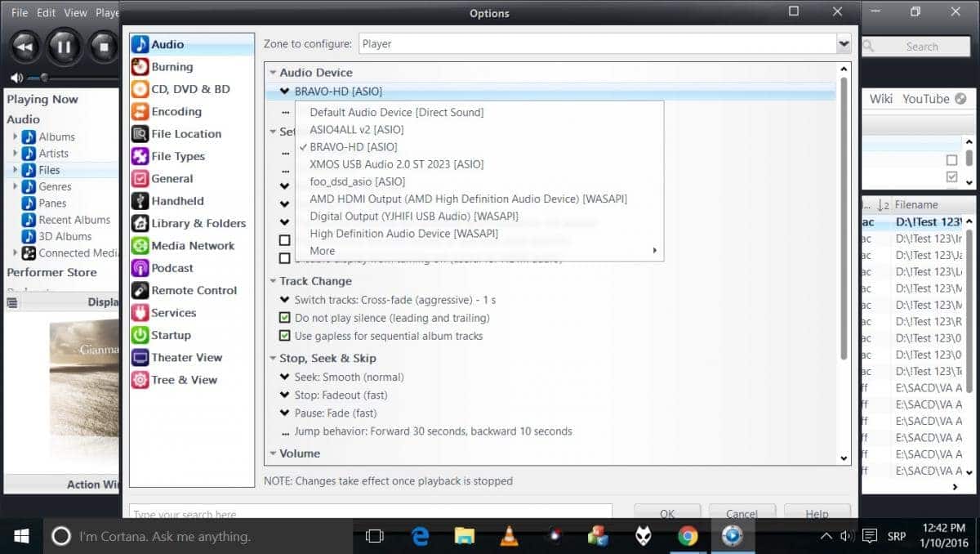Open CD, DVD & BD options

click(192, 89)
